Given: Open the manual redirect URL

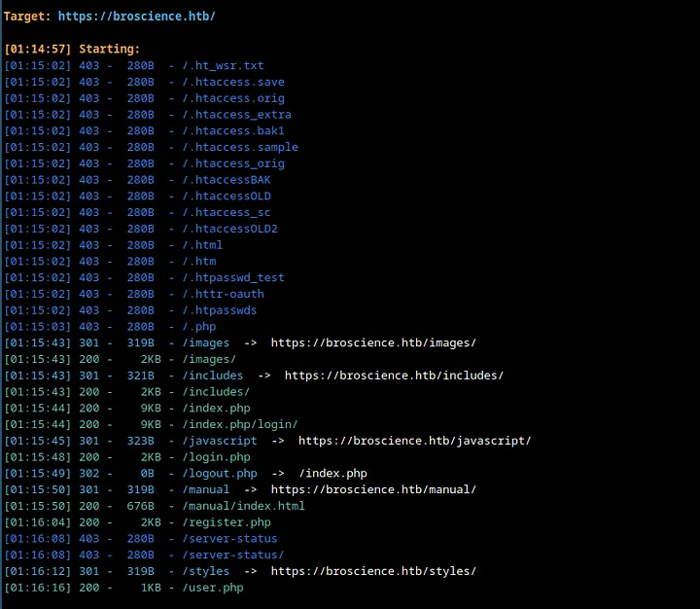Looking at the screenshot, I should 373,489.
